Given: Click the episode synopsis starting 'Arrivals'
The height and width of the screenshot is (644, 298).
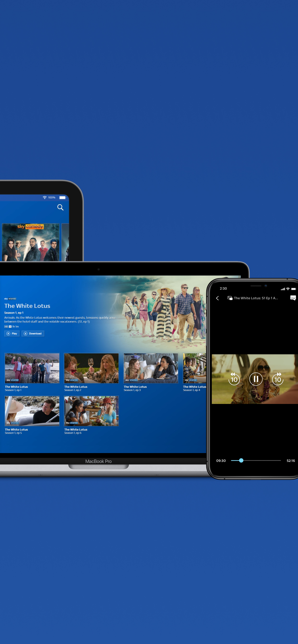Looking at the screenshot, I should tap(60, 320).
